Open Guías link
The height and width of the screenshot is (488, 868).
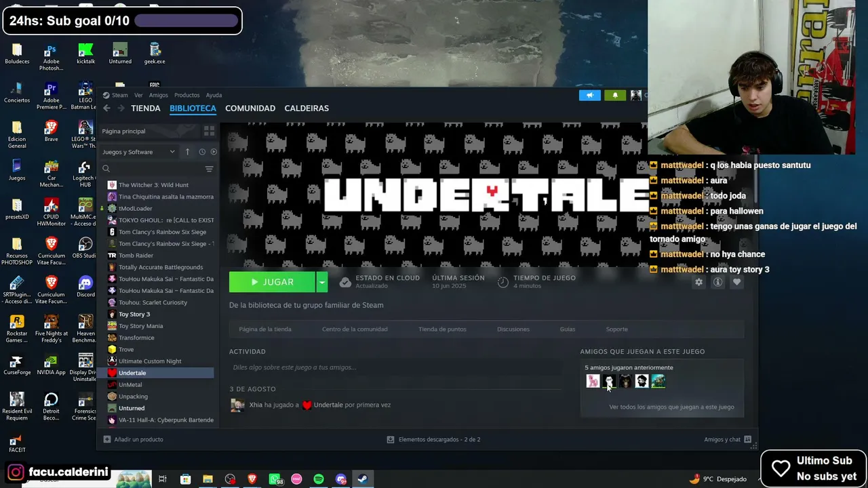pyautogui.click(x=568, y=329)
